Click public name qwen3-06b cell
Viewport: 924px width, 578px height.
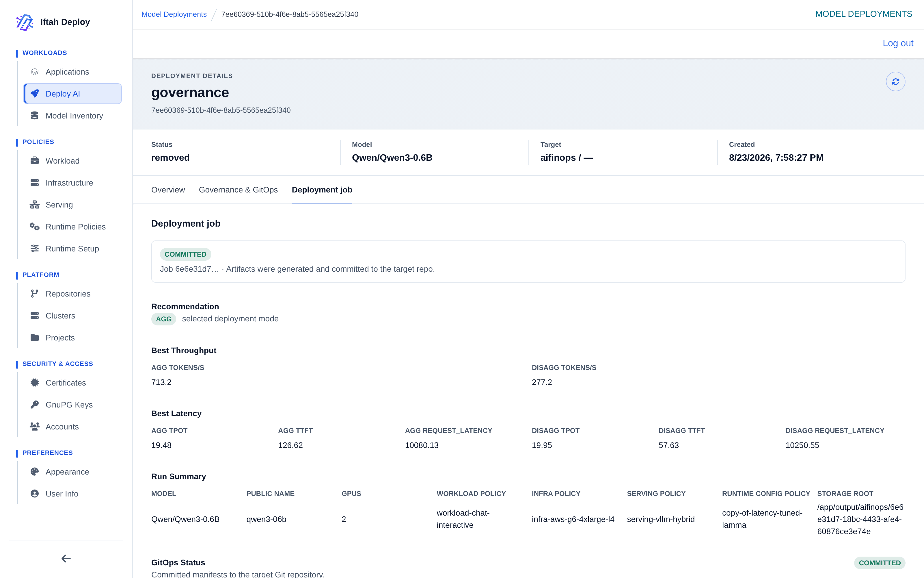pos(266,519)
